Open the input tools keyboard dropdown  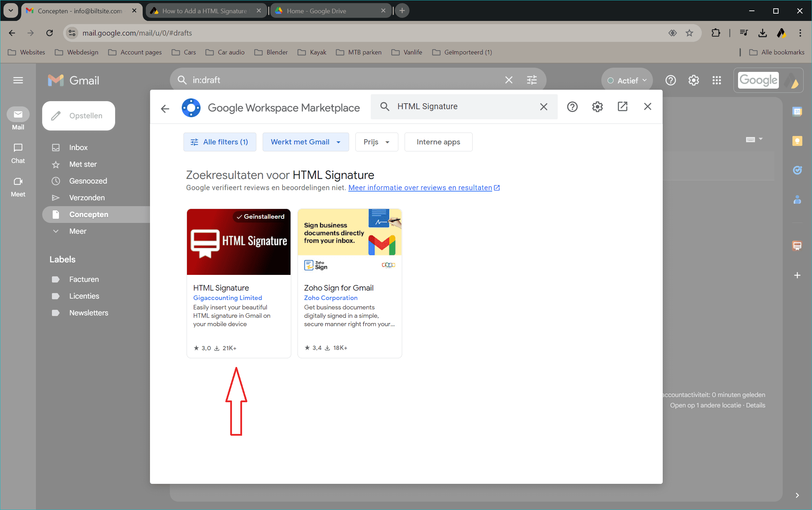click(x=754, y=140)
